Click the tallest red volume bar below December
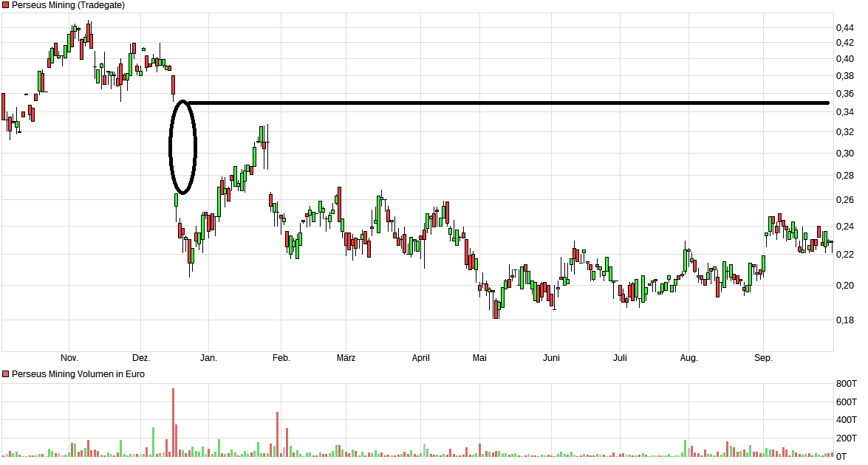 (x=174, y=421)
